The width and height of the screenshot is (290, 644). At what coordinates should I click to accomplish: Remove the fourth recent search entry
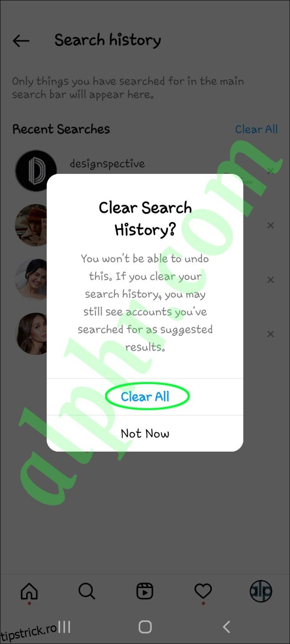pyautogui.click(x=271, y=334)
